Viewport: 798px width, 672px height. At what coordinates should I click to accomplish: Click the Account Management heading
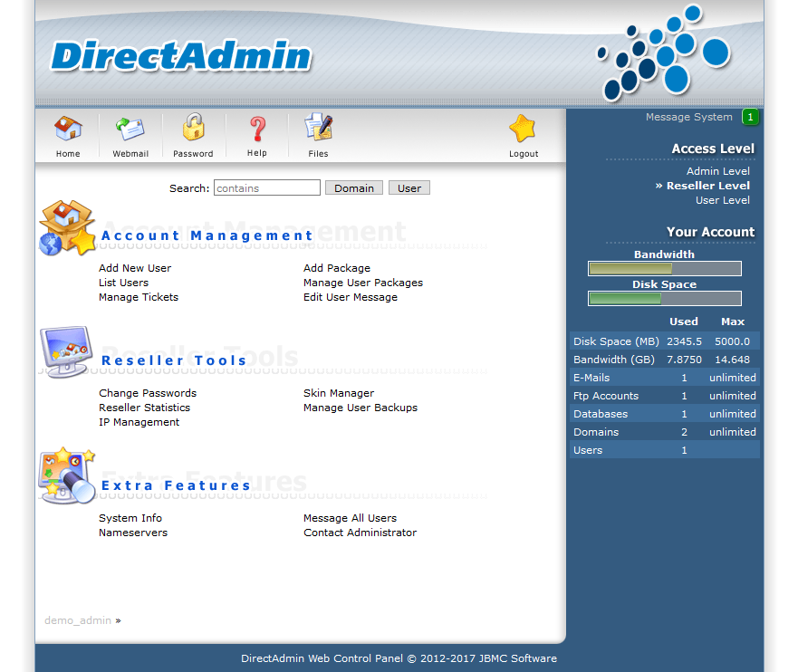point(207,235)
